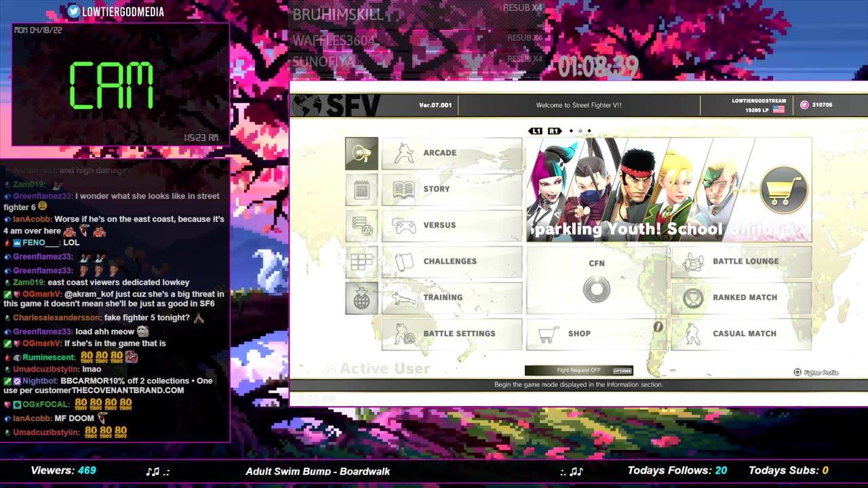This screenshot has width=868, height=488.
Task: Enter the Battle Lounge
Action: click(741, 261)
